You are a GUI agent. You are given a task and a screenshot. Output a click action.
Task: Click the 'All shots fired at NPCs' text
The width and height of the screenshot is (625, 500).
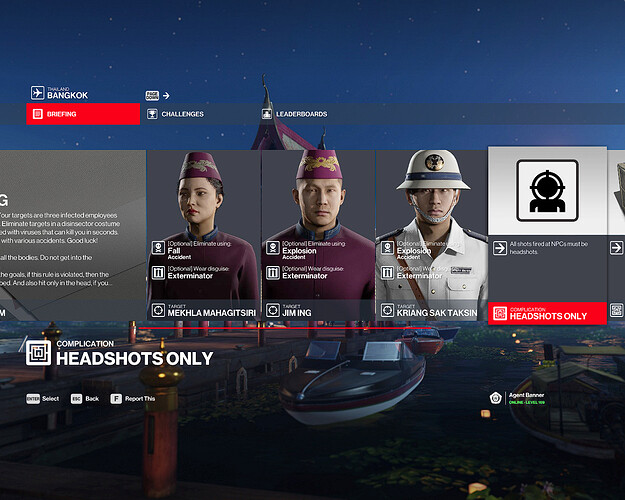(x=548, y=248)
